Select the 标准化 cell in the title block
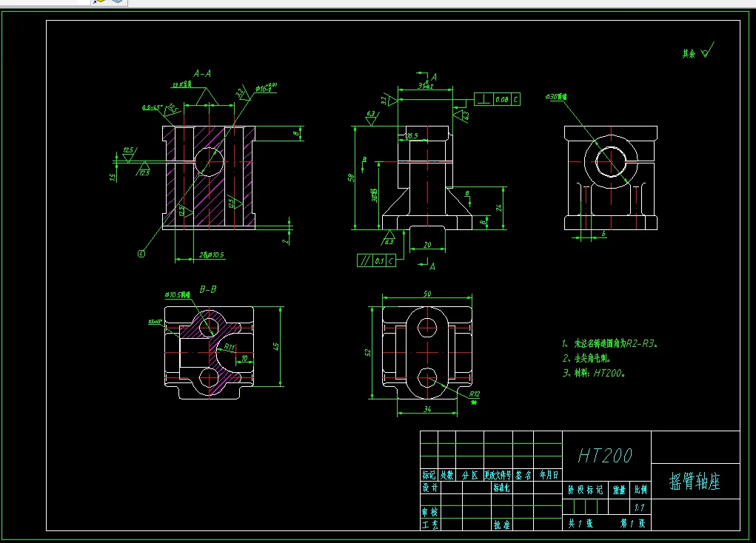 (501, 488)
